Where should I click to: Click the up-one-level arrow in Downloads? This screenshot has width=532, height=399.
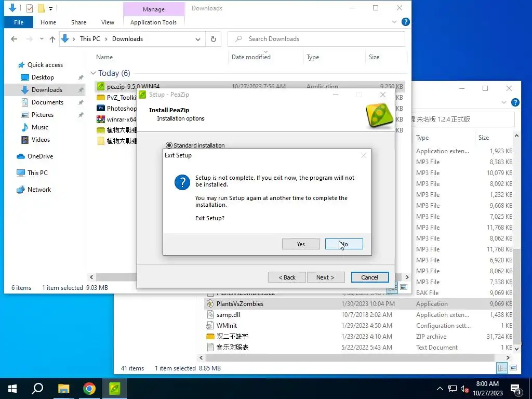(52, 39)
